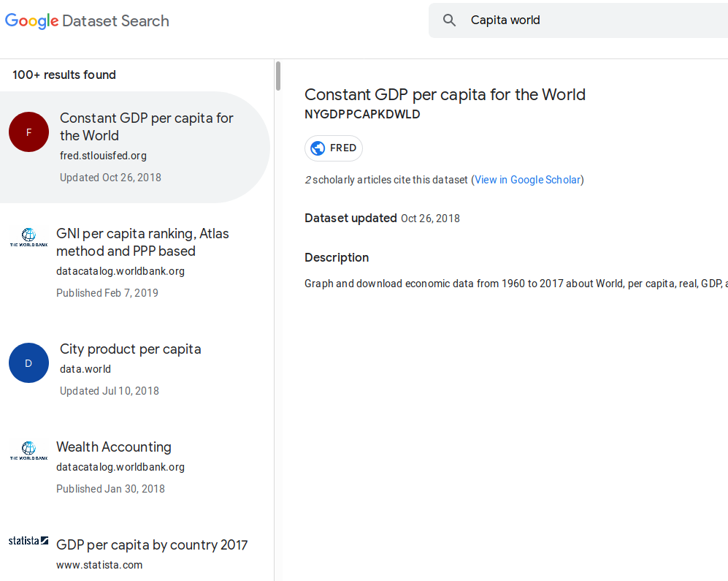Click the 'Published Jan 30, 2018' text
This screenshot has width=728, height=581.
[x=110, y=489]
